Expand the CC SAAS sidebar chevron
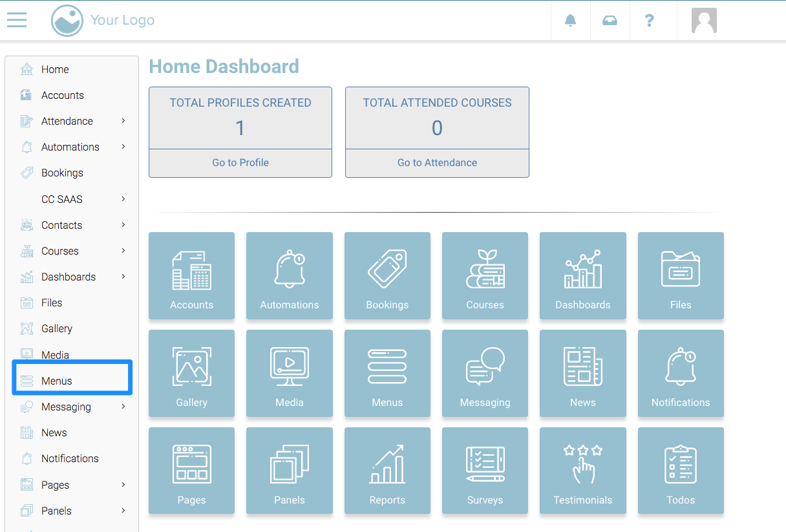 123,199
